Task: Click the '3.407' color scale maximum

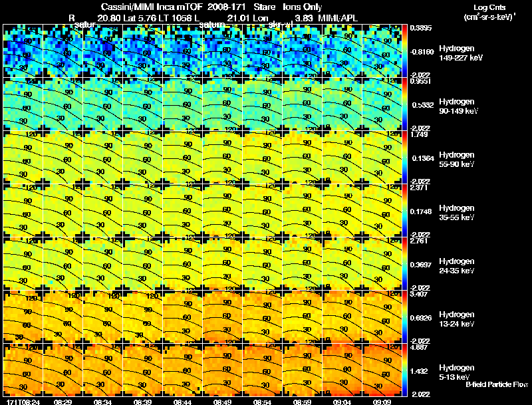Action: click(x=419, y=294)
